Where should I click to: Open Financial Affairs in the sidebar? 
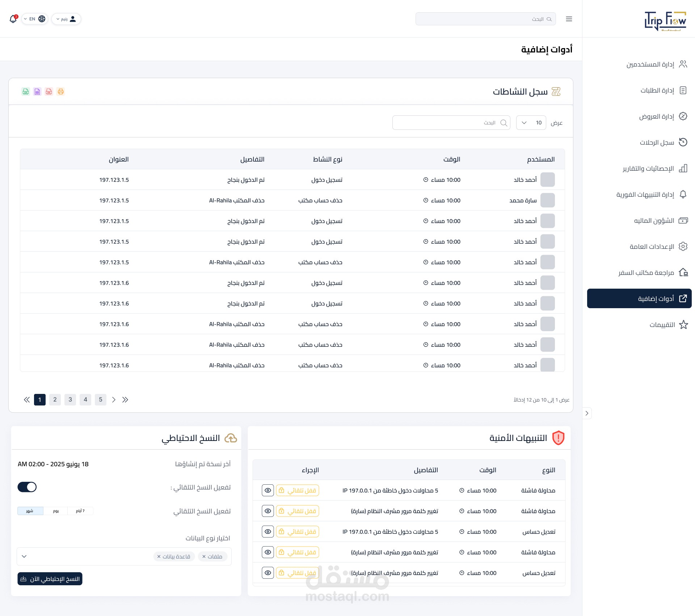[654, 221]
